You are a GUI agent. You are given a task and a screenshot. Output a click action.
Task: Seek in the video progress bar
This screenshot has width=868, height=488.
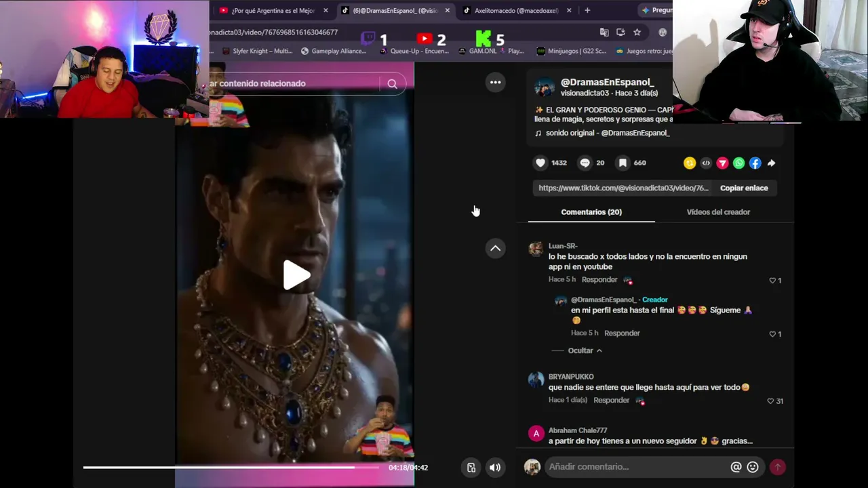click(231, 467)
